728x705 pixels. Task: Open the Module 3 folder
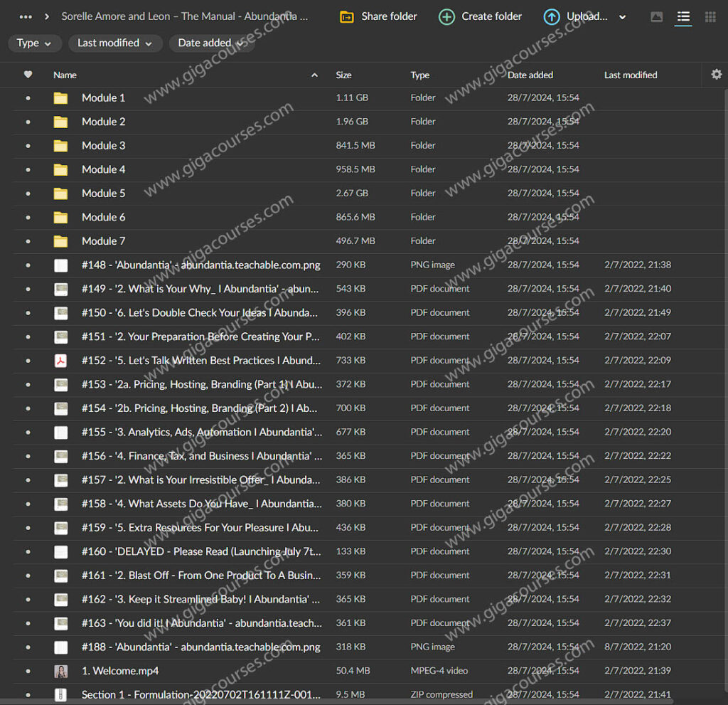(x=103, y=146)
